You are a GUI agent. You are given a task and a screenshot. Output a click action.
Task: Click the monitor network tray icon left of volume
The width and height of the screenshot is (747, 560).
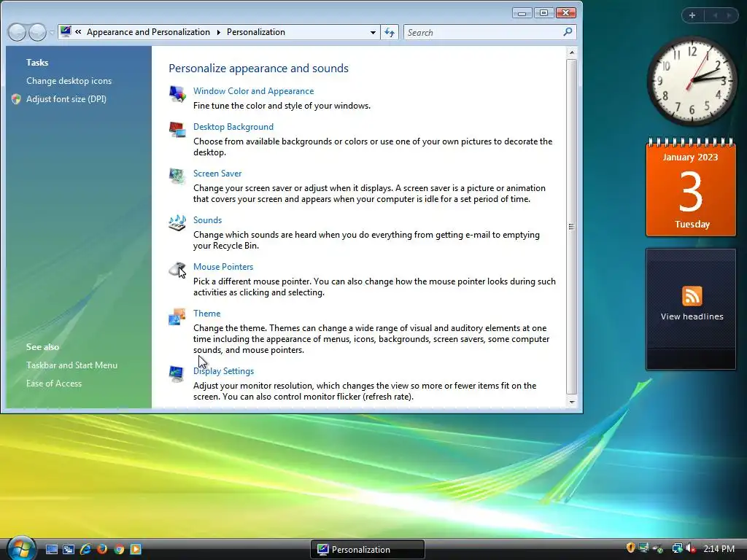pos(676,548)
